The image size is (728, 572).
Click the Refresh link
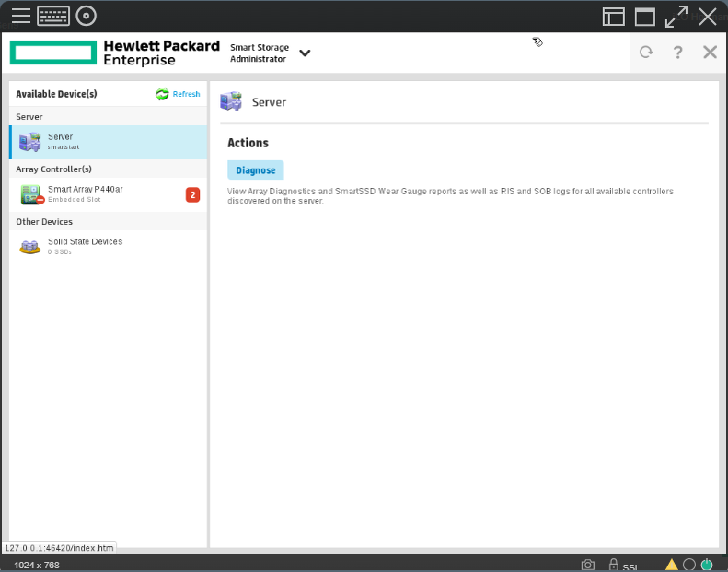[186, 94]
